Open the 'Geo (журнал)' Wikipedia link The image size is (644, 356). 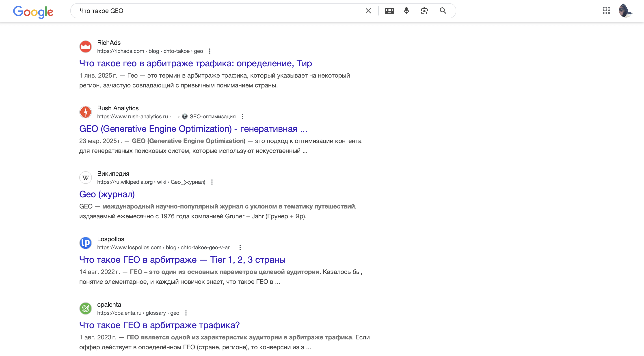click(107, 194)
